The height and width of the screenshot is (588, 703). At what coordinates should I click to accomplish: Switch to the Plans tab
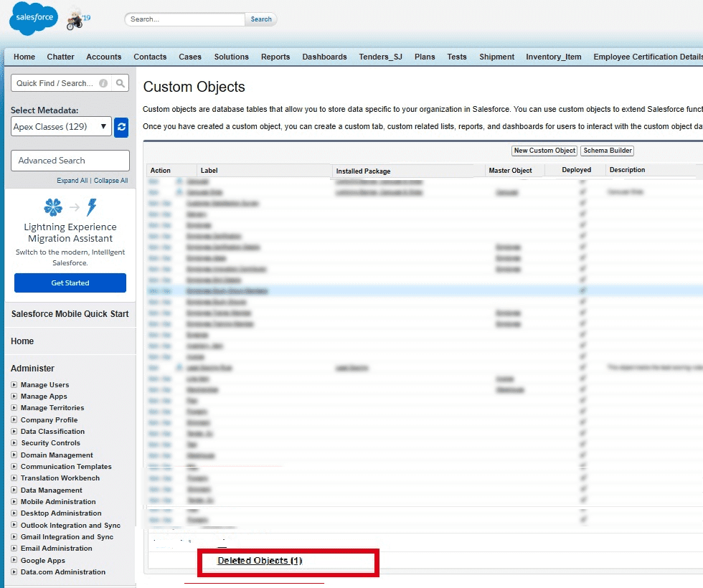click(x=425, y=57)
